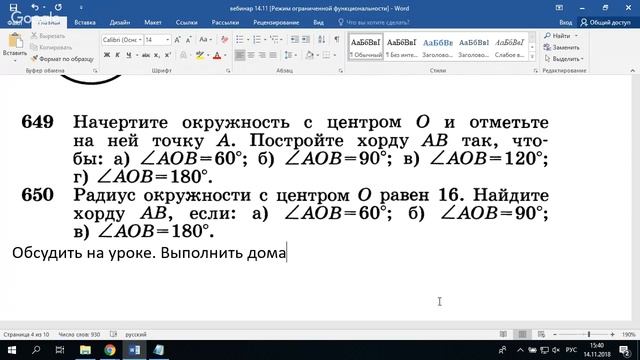The height and width of the screenshot is (360, 640).
Task: Open the Дизайн (Design) tab
Action: tap(120, 22)
